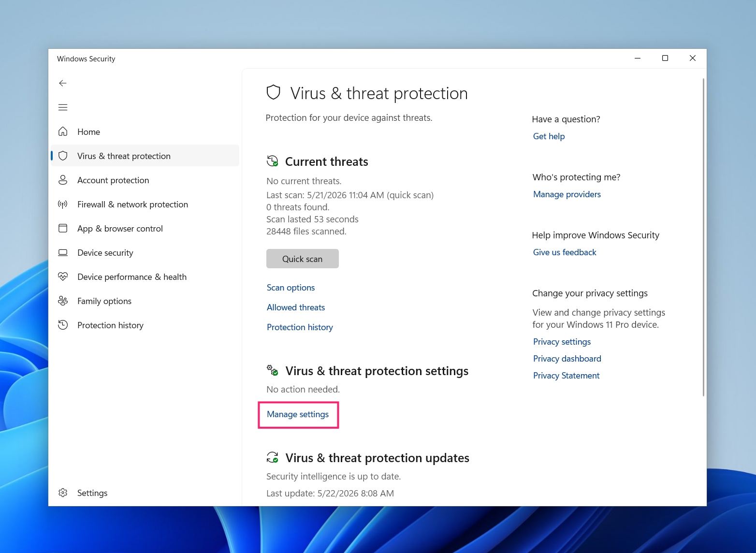Open the Scan options link
756x553 pixels.
[291, 288]
